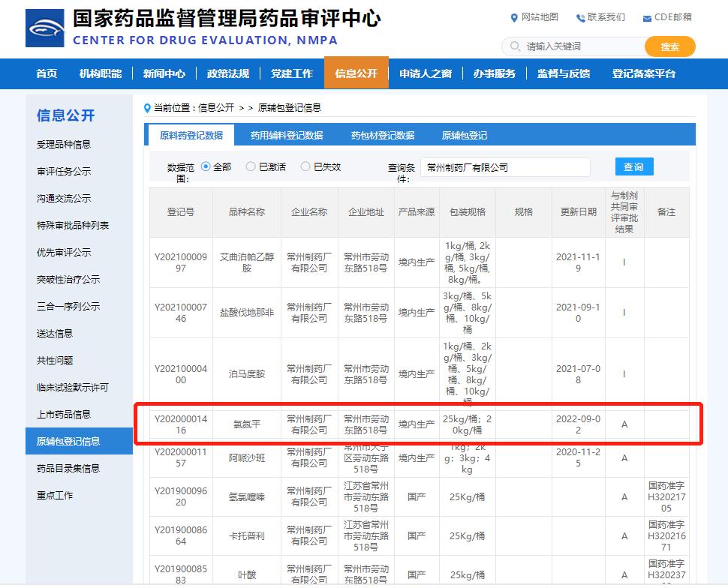Click the 氢氯噻嗪 product name cell
The height and width of the screenshot is (588, 728).
[247, 497]
